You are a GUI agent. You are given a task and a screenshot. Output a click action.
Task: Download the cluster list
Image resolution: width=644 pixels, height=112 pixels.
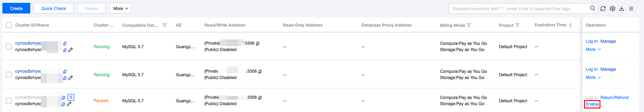coord(622,9)
